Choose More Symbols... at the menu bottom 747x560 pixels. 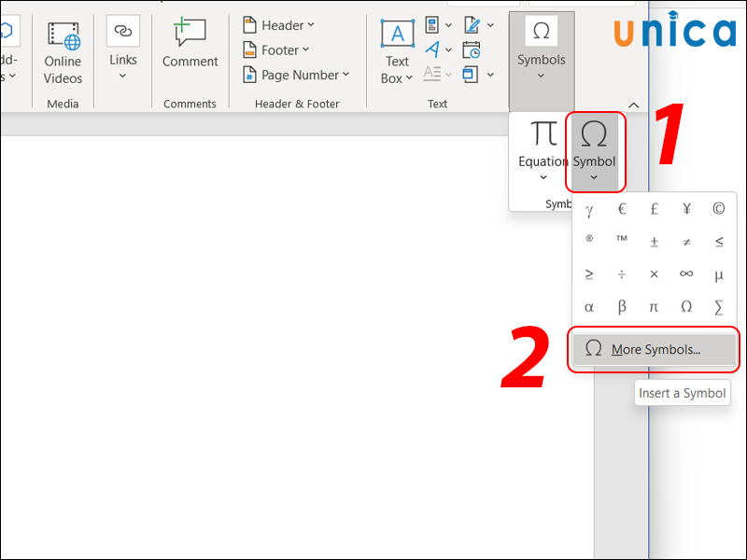[655, 349]
